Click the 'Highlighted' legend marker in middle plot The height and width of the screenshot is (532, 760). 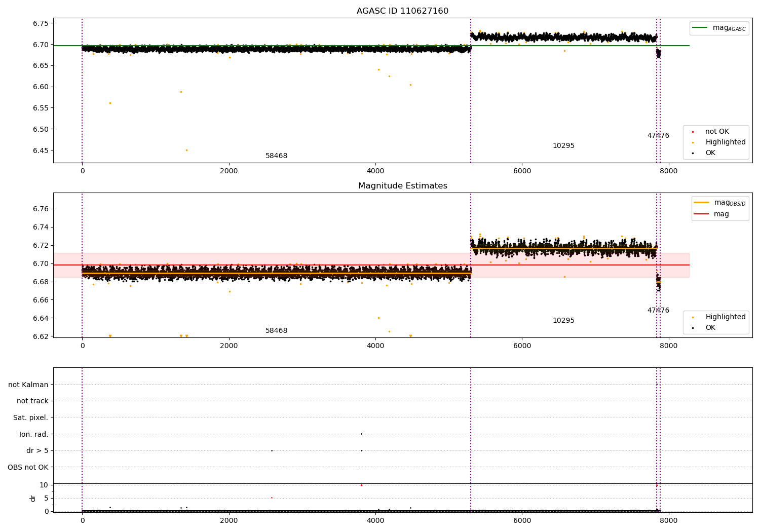coord(693,317)
